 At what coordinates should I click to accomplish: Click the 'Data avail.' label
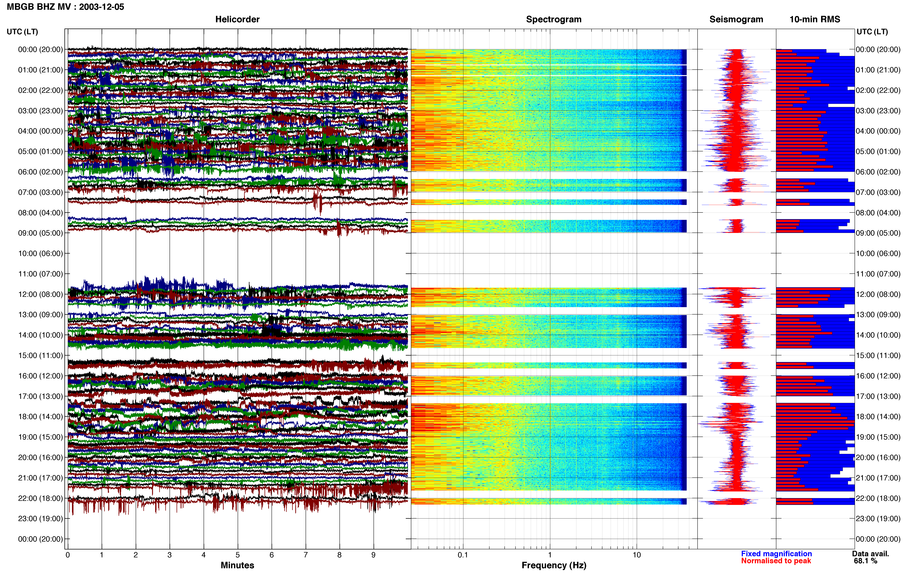[x=870, y=554]
